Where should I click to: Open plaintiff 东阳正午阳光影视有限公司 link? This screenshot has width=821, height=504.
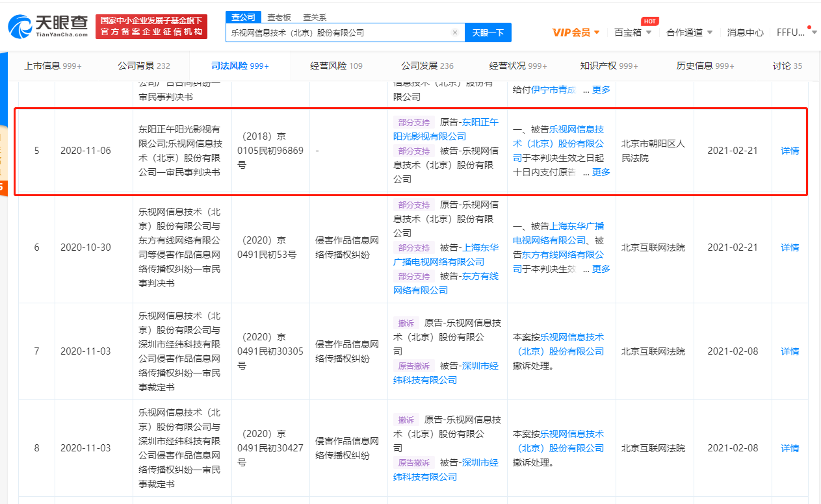point(446,129)
